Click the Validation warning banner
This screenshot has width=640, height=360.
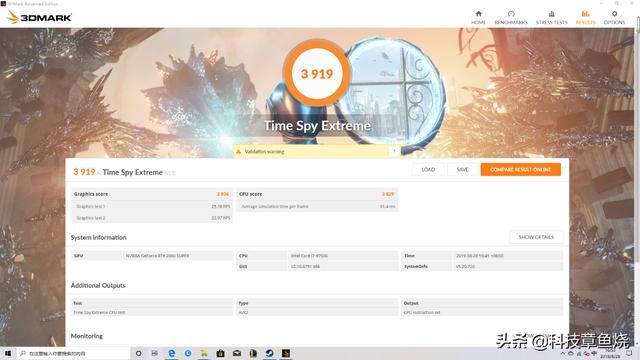[317, 151]
